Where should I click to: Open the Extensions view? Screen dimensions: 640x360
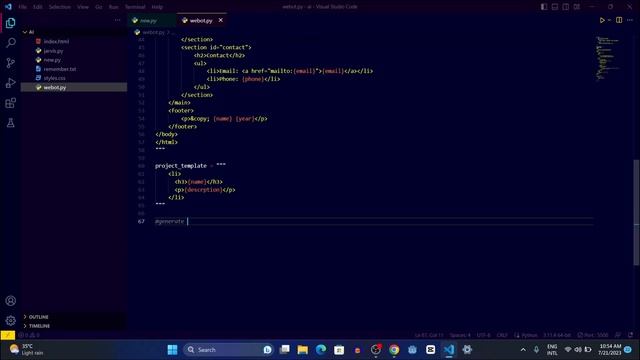tap(11, 102)
